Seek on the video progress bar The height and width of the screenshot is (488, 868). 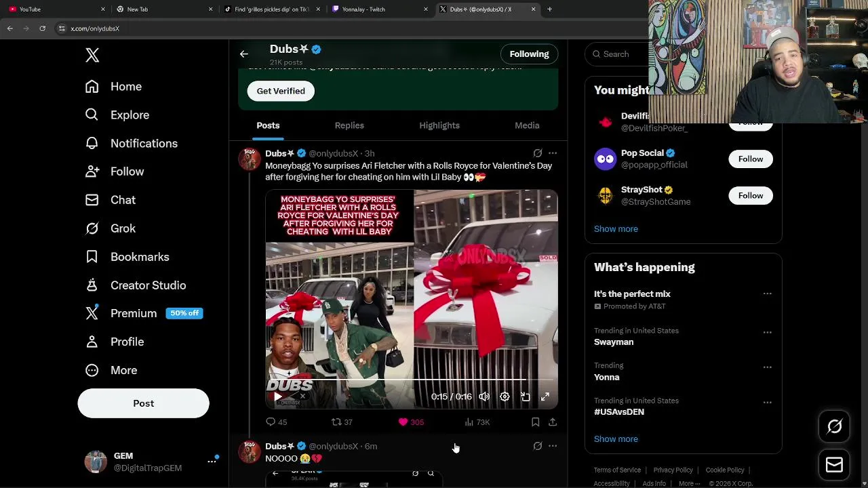point(412,380)
